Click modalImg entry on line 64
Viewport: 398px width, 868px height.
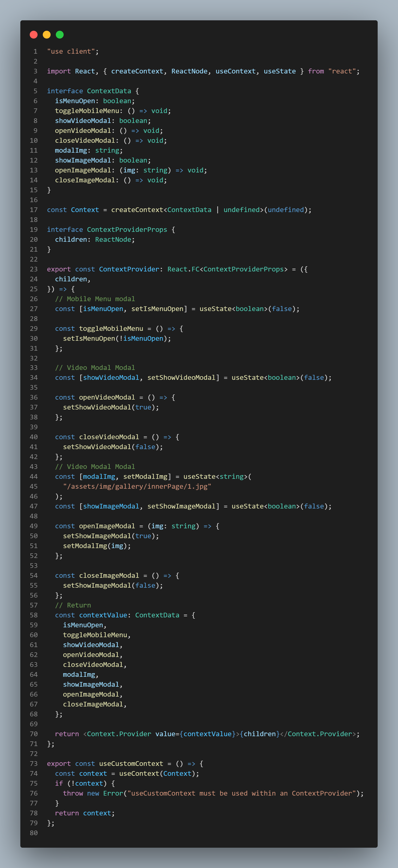tap(79, 675)
